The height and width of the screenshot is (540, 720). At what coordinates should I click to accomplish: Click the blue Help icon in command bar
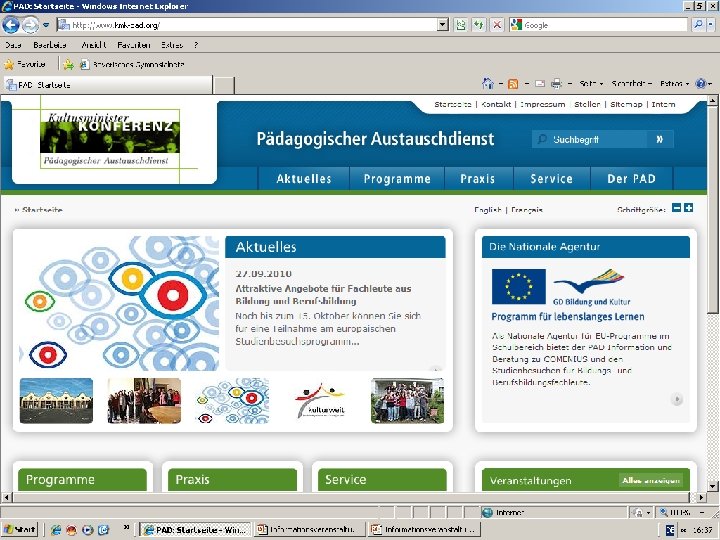pos(701,84)
